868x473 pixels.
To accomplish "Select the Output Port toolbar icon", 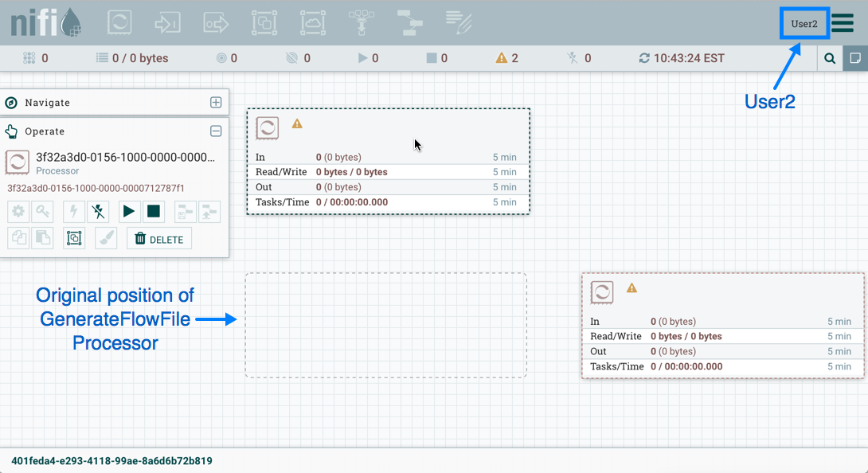I will tap(216, 22).
